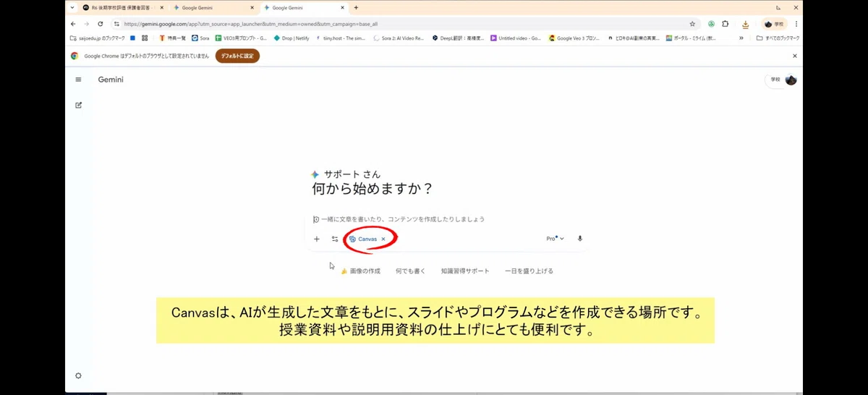Focus the prompt input field
This screenshot has height=395, width=868.
click(x=448, y=218)
